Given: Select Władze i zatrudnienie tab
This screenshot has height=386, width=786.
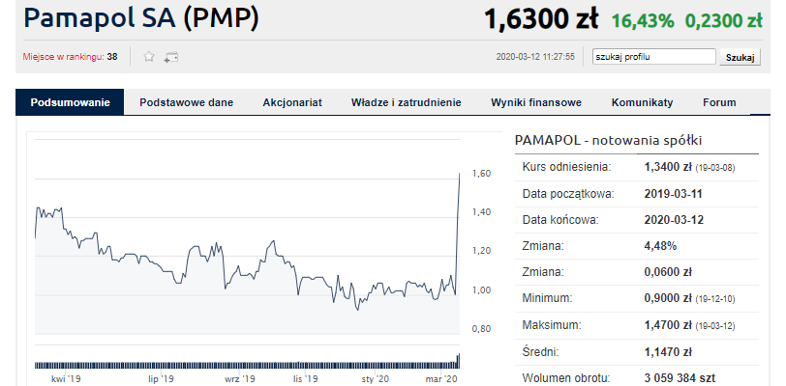Looking at the screenshot, I should pos(406,103).
